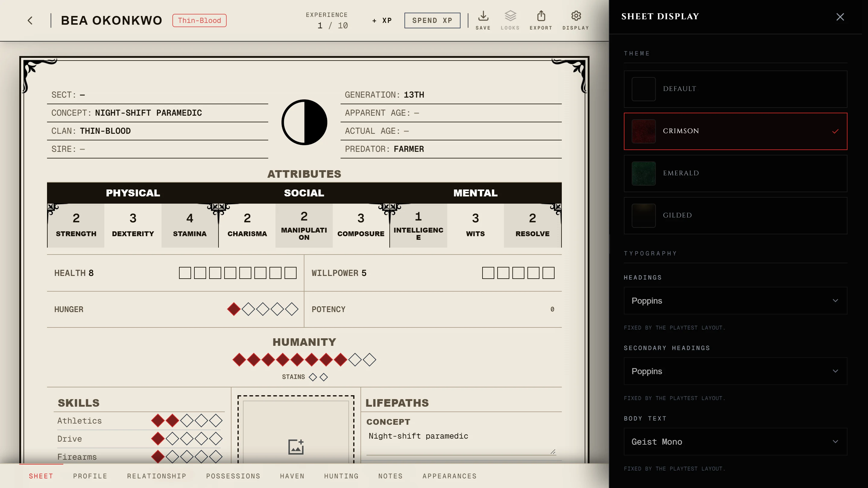Select the Emerald theme option
Screen dimensions: 868x488
(x=735, y=173)
